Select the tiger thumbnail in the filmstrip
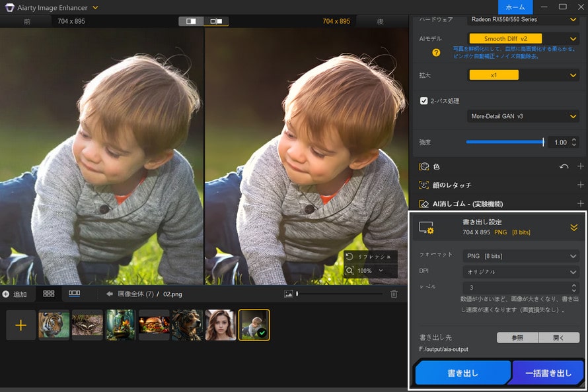 [54, 325]
